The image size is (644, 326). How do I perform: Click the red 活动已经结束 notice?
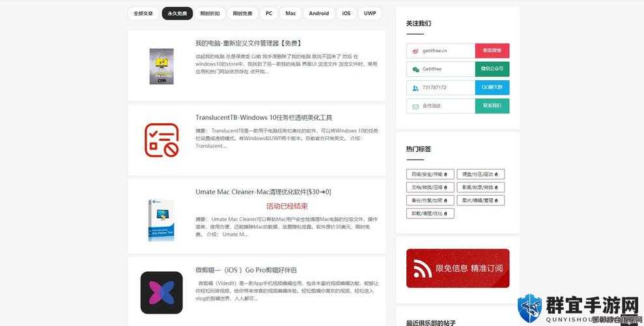click(x=287, y=207)
